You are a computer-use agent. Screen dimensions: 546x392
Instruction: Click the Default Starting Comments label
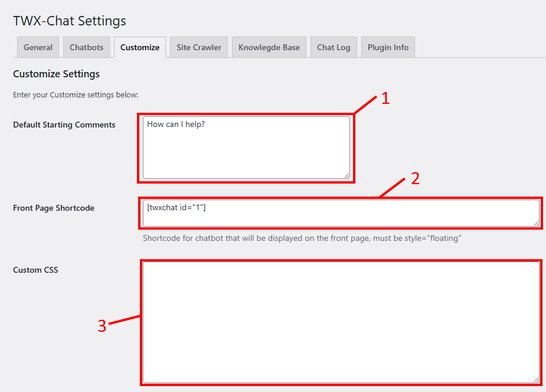pyautogui.click(x=64, y=125)
